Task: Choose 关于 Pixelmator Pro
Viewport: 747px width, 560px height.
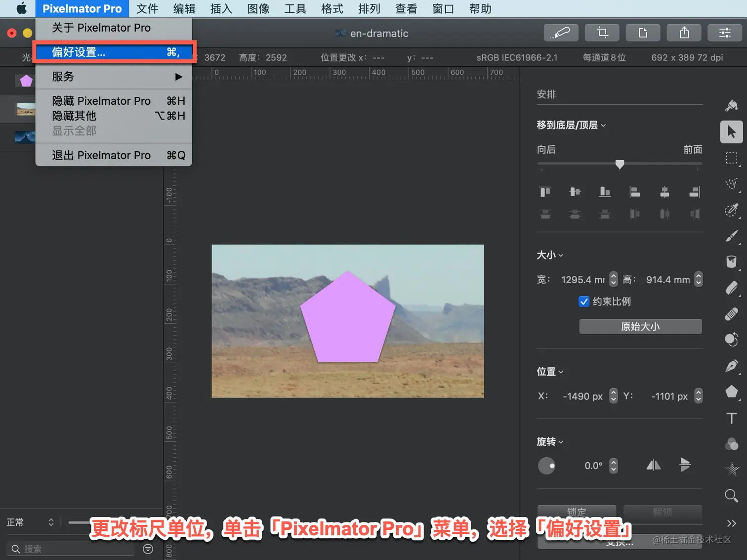Action: tap(114, 28)
